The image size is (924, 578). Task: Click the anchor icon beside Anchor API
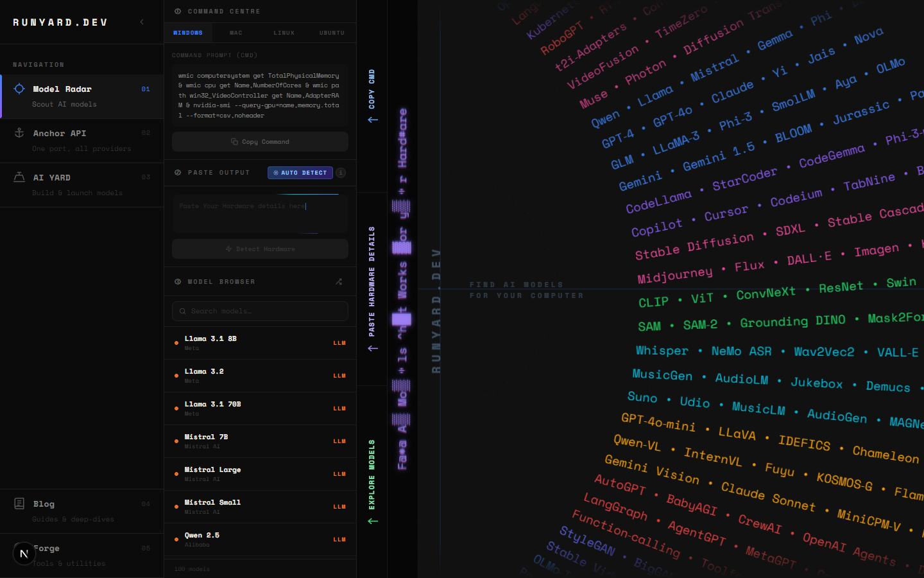pyautogui.click(x=19, y=133)
